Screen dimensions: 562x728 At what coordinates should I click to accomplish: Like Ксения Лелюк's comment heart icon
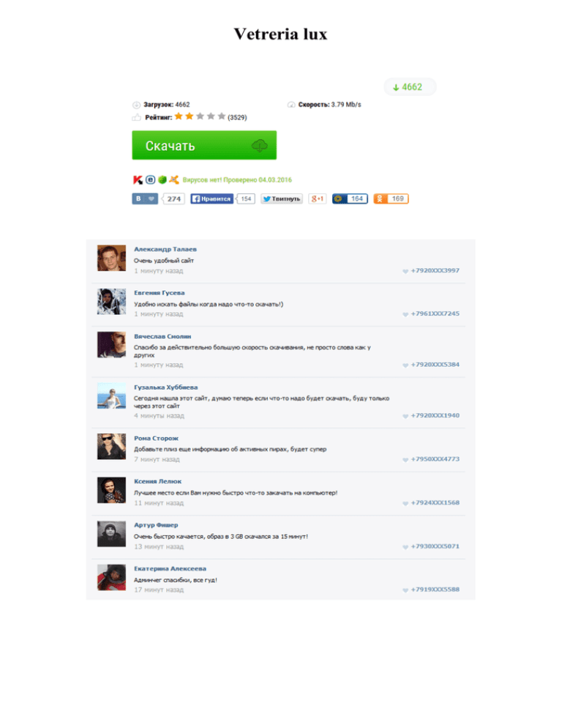tap(405, 503)
